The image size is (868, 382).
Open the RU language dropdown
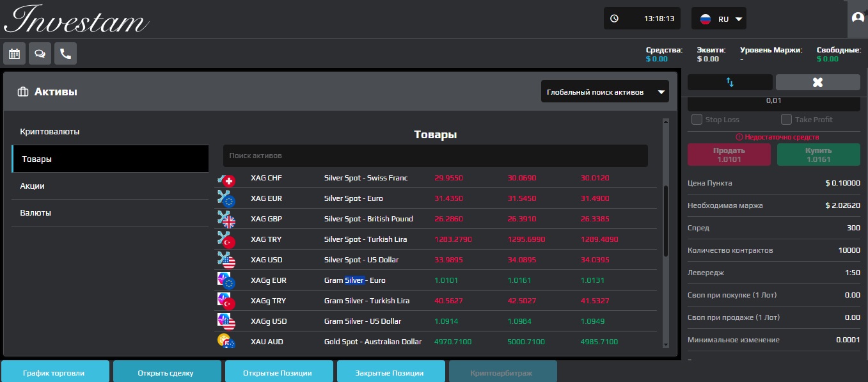pos(719,19)
